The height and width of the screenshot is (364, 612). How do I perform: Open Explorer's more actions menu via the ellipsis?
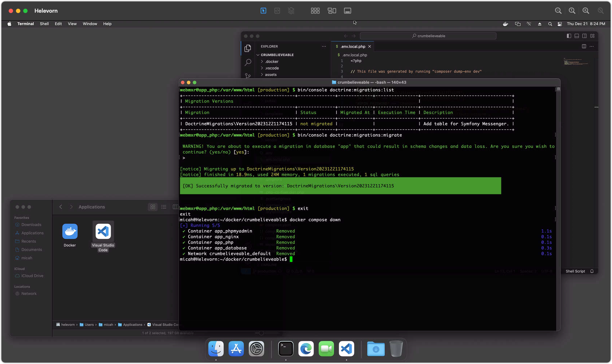point(324,46)
